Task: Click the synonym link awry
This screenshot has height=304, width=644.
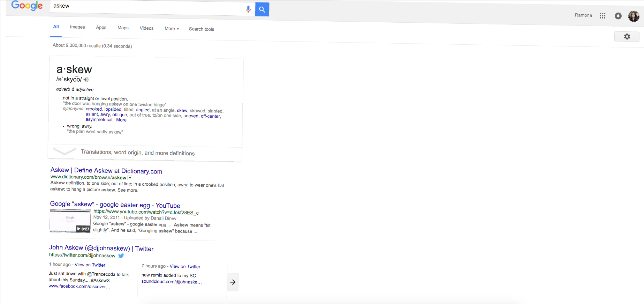Action: pos(105,114)
